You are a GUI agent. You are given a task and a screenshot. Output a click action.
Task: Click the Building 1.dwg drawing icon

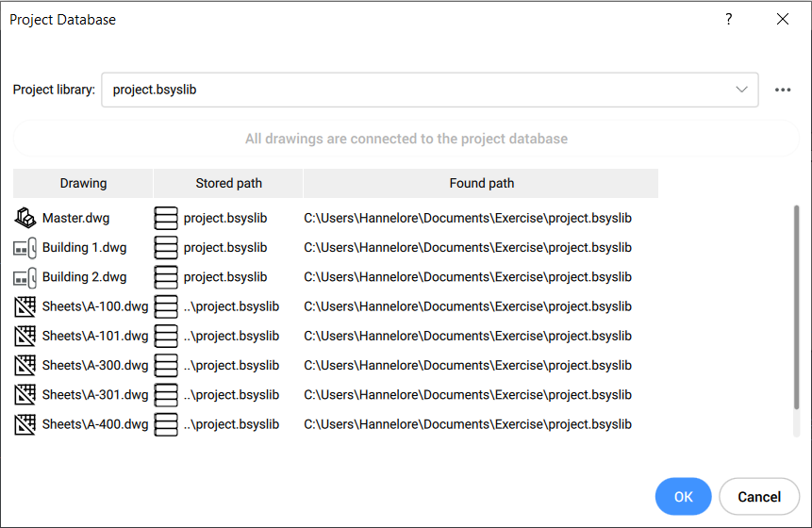25,248
